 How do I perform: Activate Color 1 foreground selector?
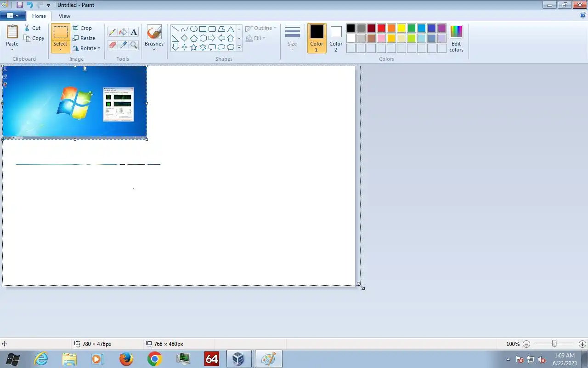(317, 38)
